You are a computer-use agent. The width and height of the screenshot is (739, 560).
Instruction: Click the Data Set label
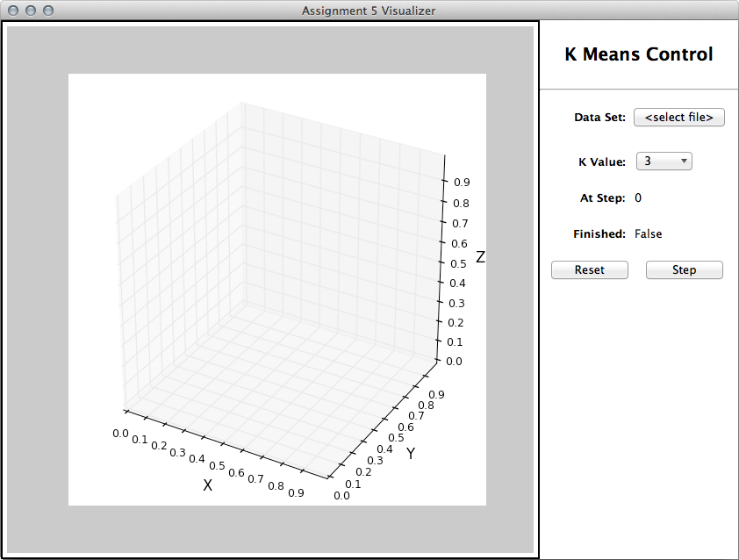click(599, 118)
